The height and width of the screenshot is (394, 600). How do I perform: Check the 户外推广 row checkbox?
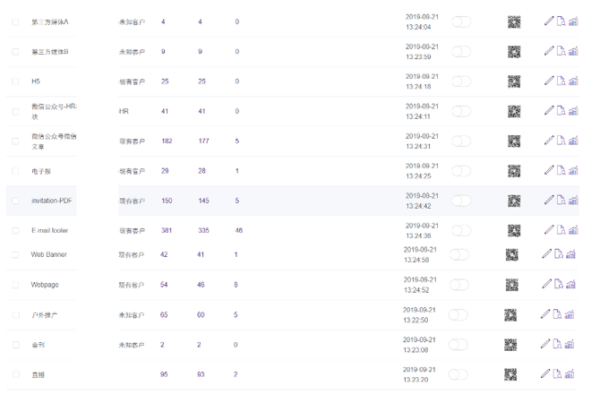(16, 315)
